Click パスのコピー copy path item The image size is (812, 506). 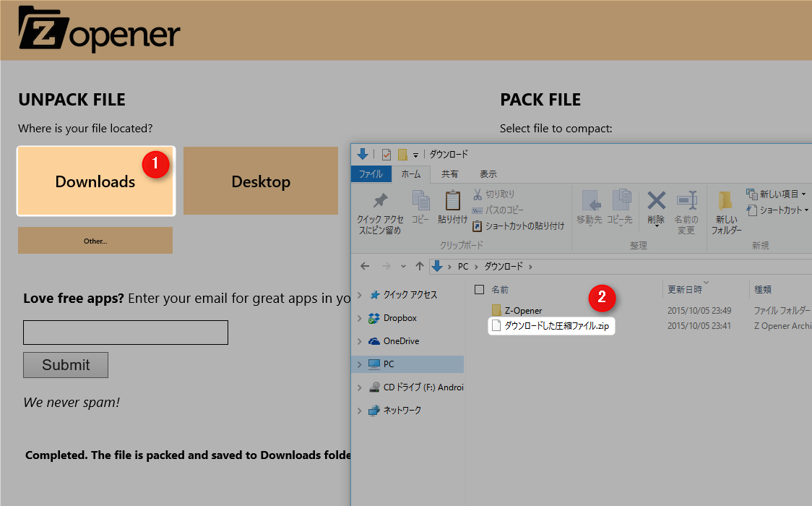point(498,210)
